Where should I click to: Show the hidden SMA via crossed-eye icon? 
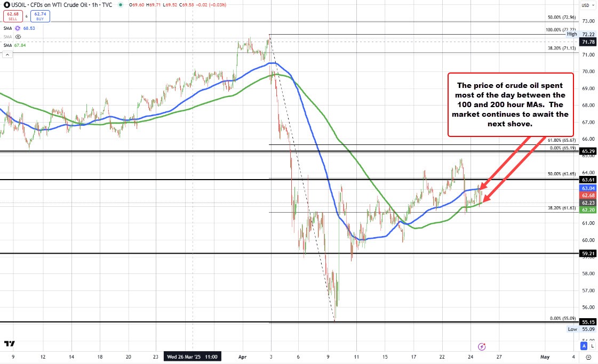pyautogui.click(x=18, y=37)
